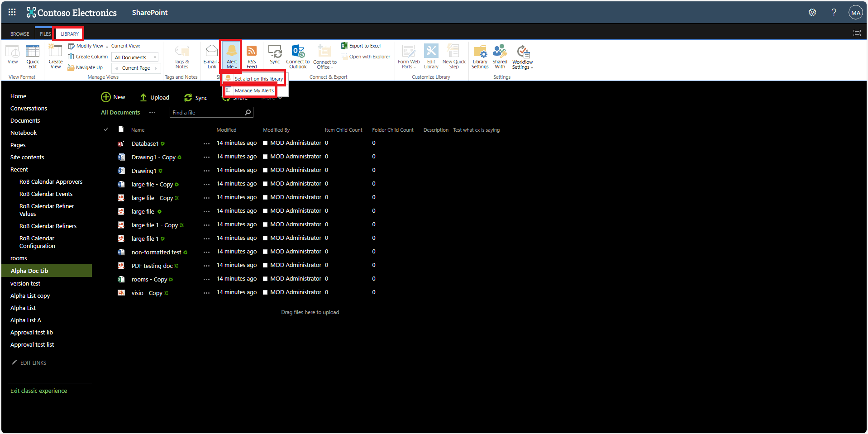
Task: Open the help question mark icon
Action: click(834, 13)
